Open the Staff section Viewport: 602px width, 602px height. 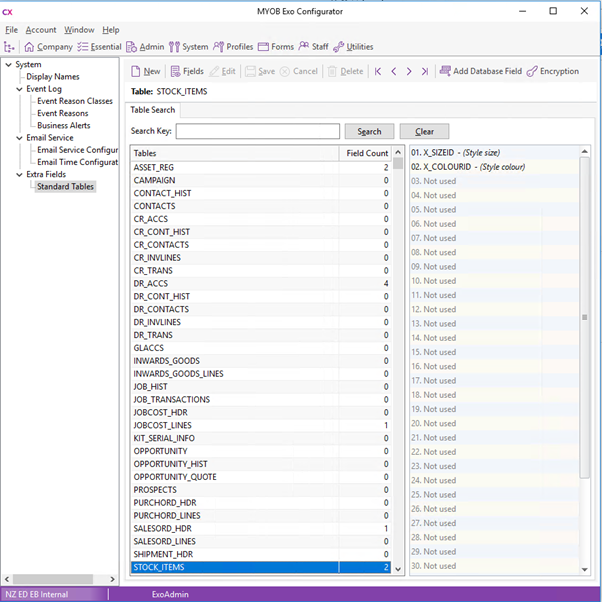point(313,47)
